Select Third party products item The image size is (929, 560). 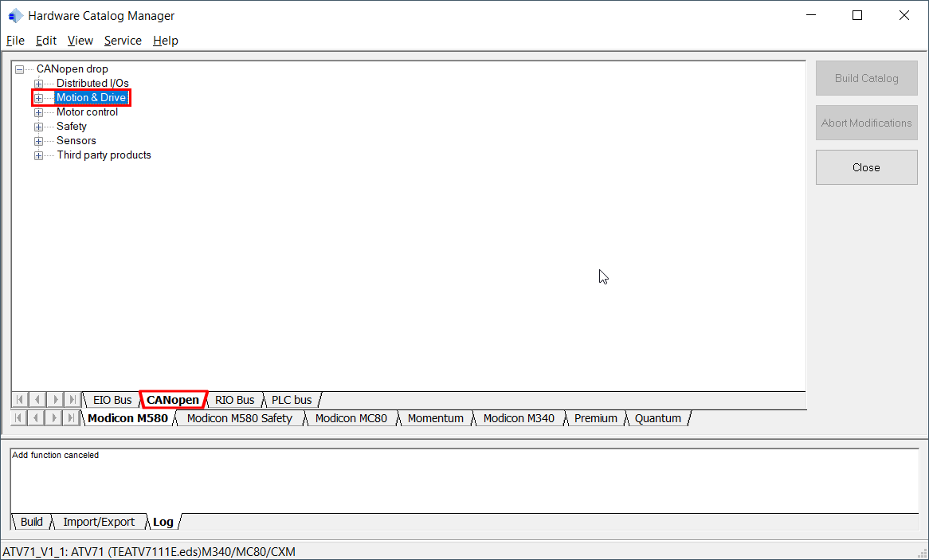[x=104, y=155]
